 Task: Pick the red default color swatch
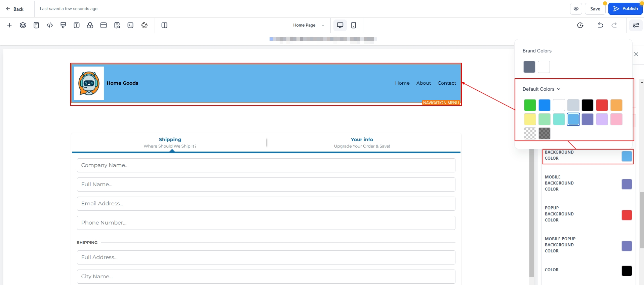[x=602, y=105]
